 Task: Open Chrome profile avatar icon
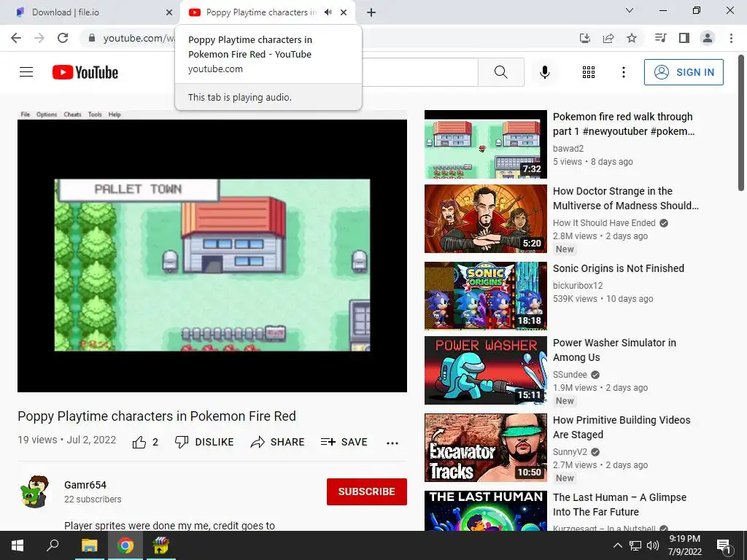pos(708,38)
